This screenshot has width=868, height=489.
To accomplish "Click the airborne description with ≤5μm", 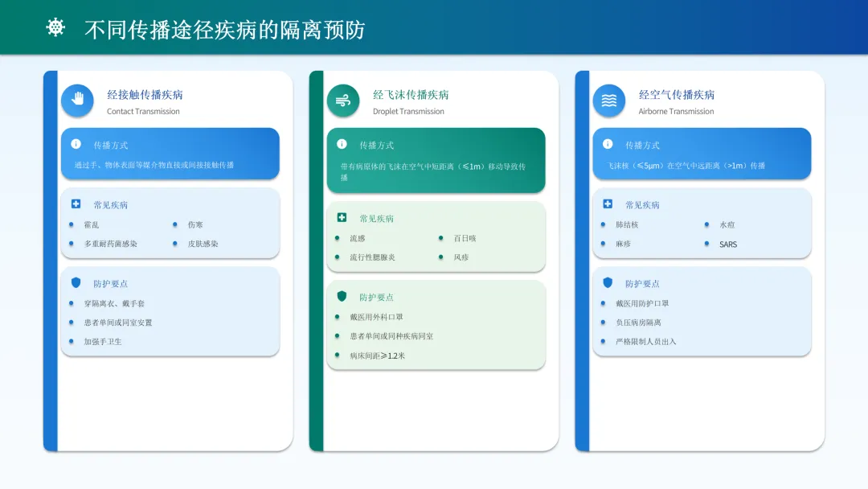I will coord(686,166).
